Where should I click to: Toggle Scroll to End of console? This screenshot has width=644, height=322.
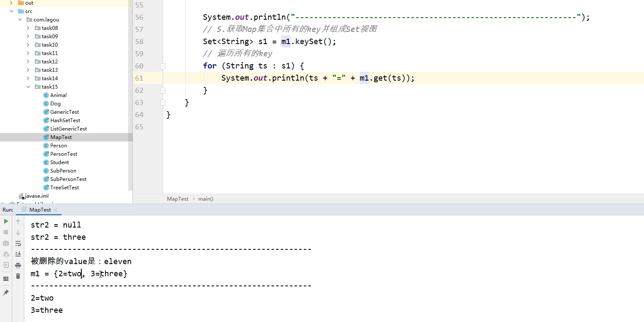pos(18,254)
